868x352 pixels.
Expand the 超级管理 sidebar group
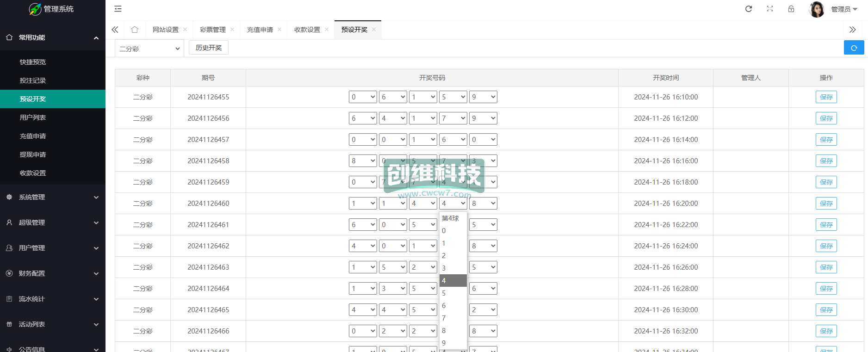[53, 222]
